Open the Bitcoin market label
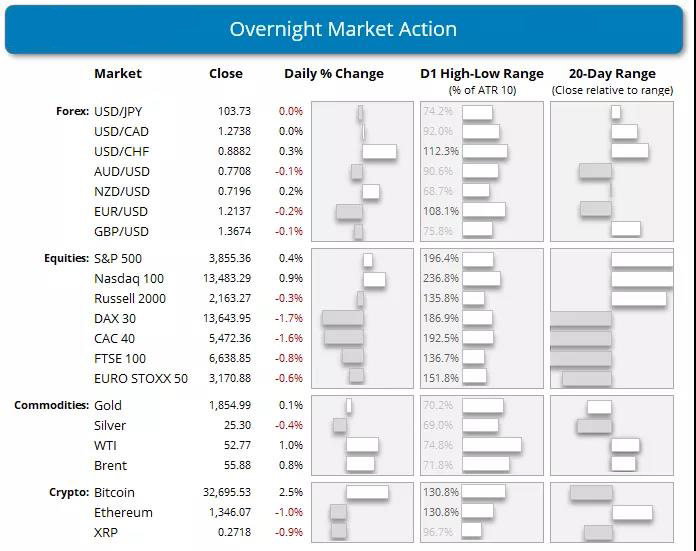Viewport: 696px width, 551px height. tap(114, 493)
